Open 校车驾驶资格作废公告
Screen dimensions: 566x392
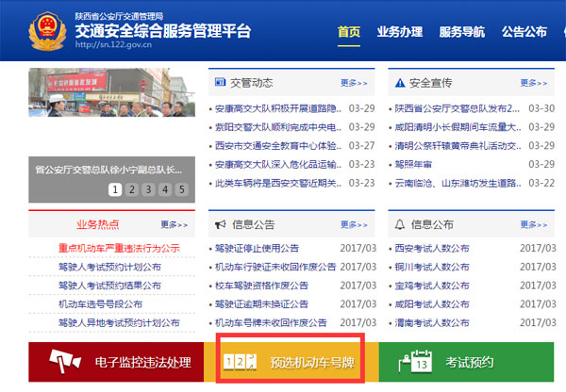coord(261,286)
